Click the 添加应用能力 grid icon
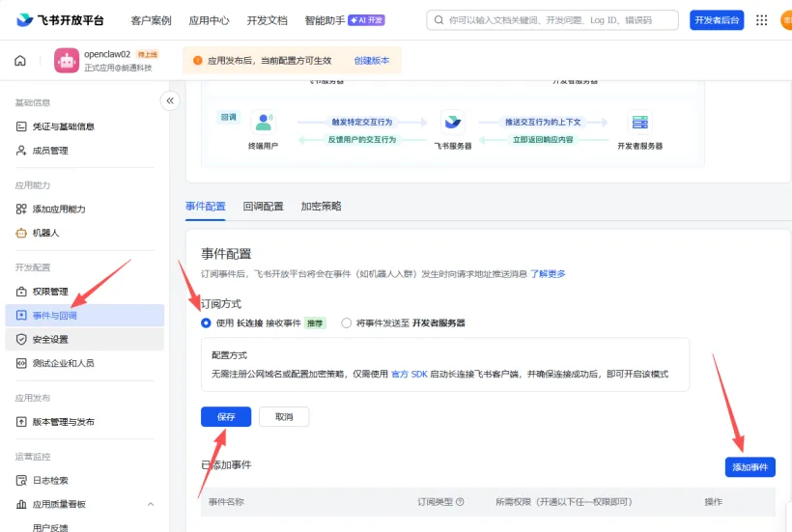 [x=21, y=209]
